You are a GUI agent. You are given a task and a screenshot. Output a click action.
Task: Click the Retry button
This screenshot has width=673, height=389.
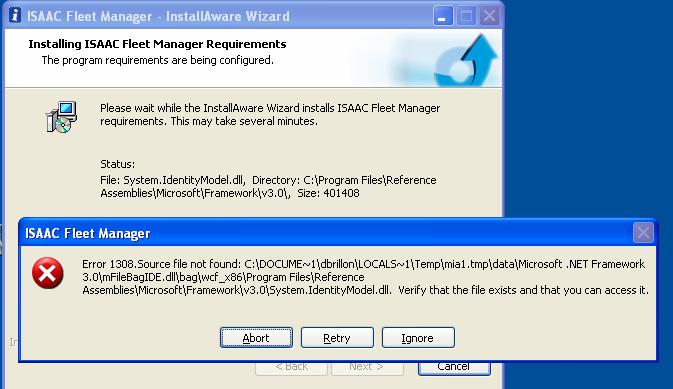[337, 338]
